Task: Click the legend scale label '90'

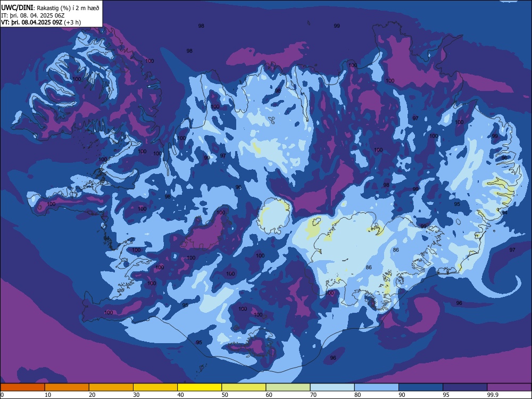Action: tap(402, 395)
